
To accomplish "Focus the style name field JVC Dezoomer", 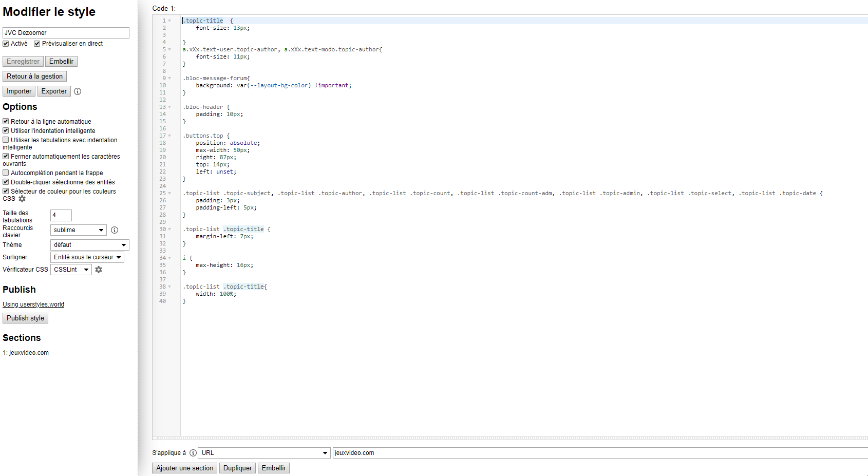I will coord(66,33).
